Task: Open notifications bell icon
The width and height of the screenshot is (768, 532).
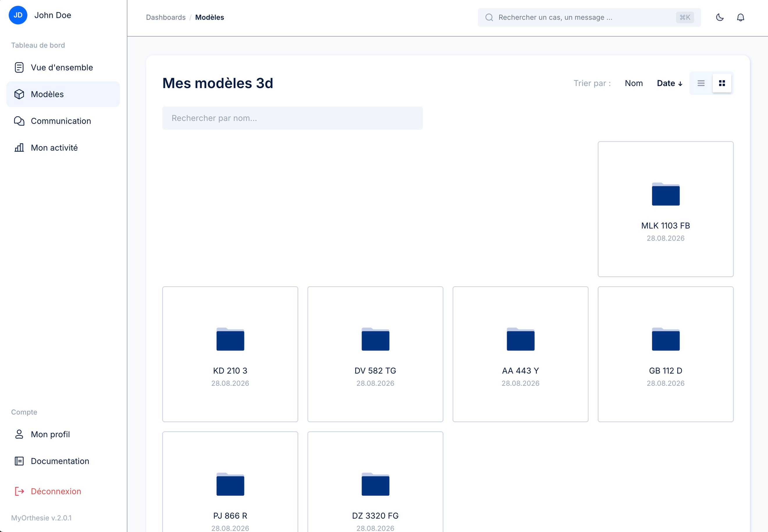Action: pyautogui.click(x=740, y=17)
